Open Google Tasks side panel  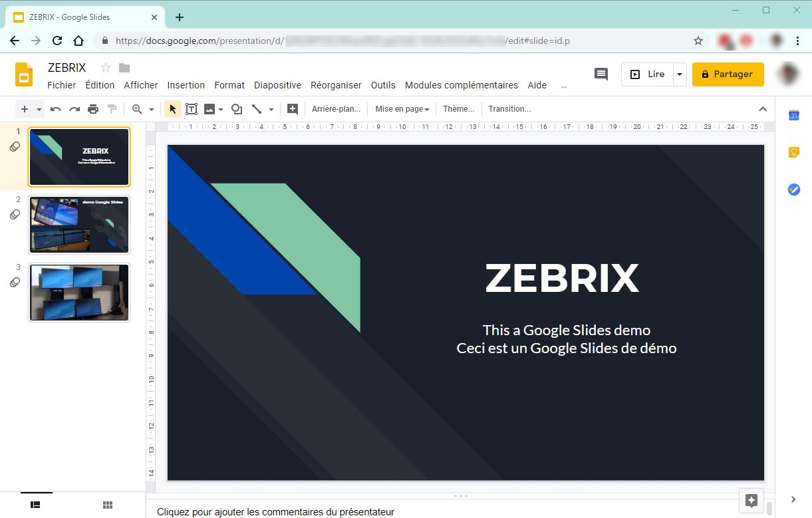tap(793, 190)
